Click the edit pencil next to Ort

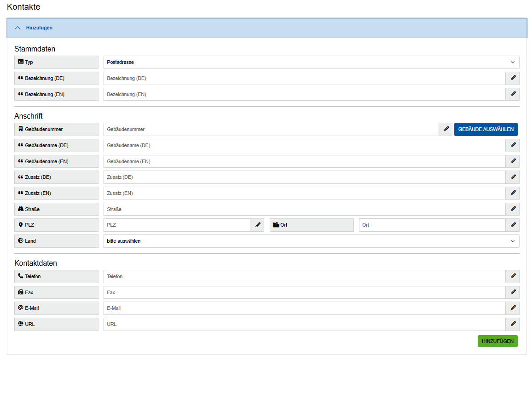pos(513,225)
